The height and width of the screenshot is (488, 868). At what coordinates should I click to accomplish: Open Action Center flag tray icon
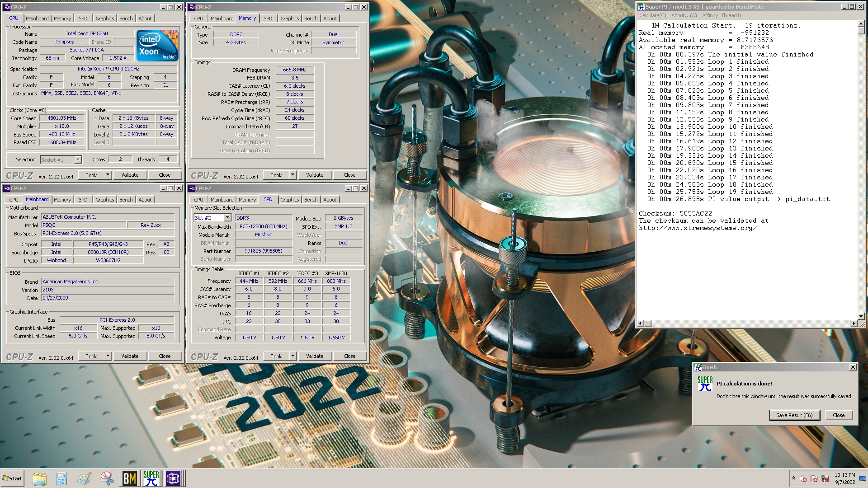[814, 479]
